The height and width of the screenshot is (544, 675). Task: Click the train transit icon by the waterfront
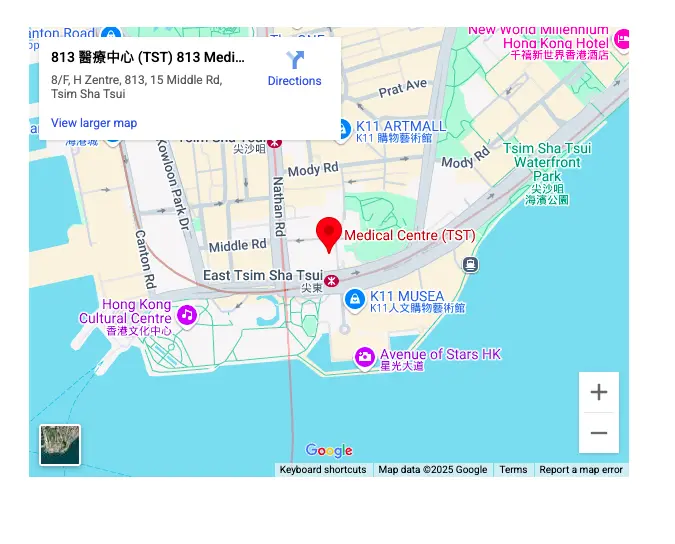coord(470,264)
